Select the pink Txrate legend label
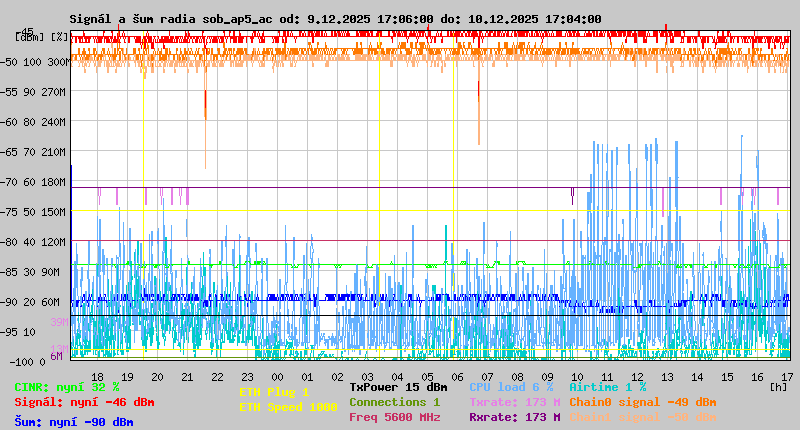The image size is (800, 430). [514, 402]
